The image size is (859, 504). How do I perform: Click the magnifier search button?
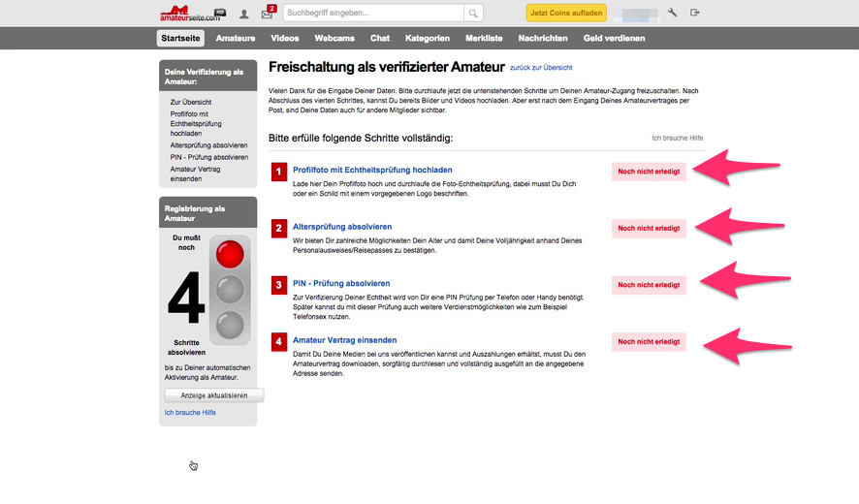point(473,13)
